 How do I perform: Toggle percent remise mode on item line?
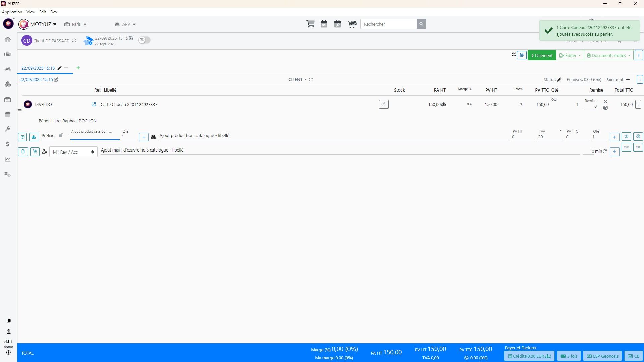[605, 101]
